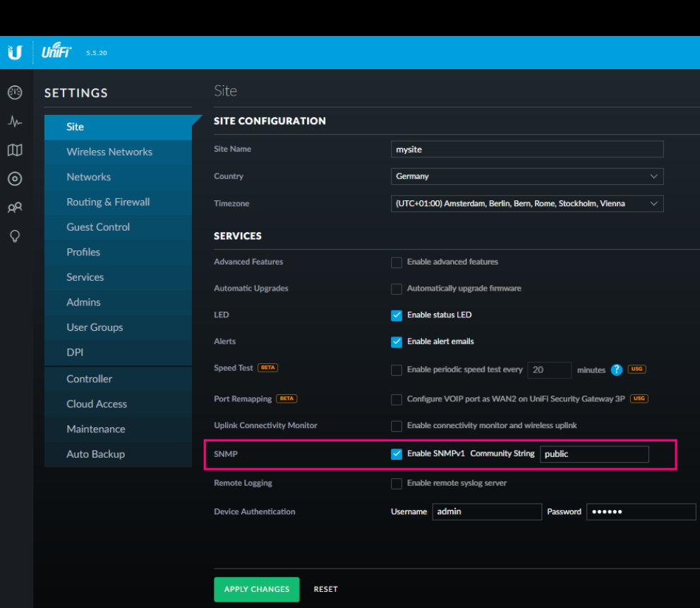Select the minutes interval field showing 20
The height and width of the screenshot is (608, 700).
(x=549, y=370)
